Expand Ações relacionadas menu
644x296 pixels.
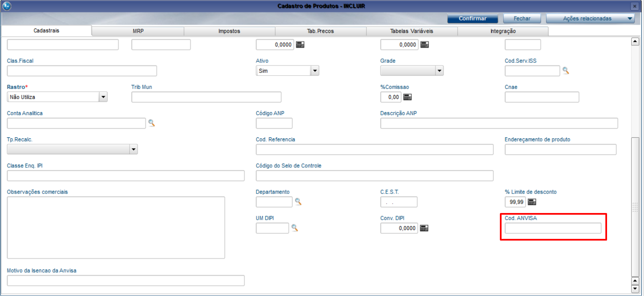[x=590, y=18]
